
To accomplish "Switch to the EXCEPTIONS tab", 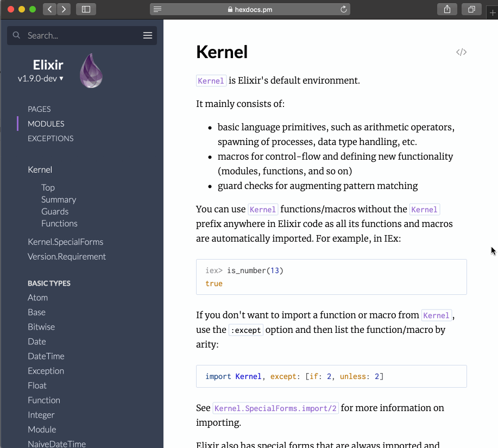I will click(x=51, y=138).
